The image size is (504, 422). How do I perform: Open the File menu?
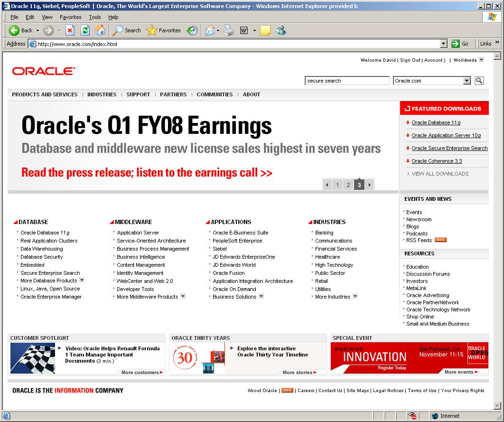(14, 17)
